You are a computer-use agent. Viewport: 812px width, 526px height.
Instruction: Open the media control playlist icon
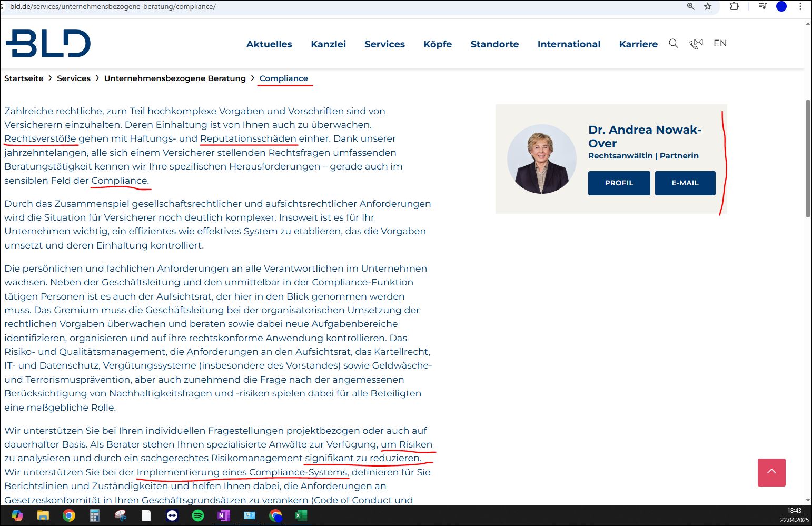pyautogui.click(x=762, y=6)
